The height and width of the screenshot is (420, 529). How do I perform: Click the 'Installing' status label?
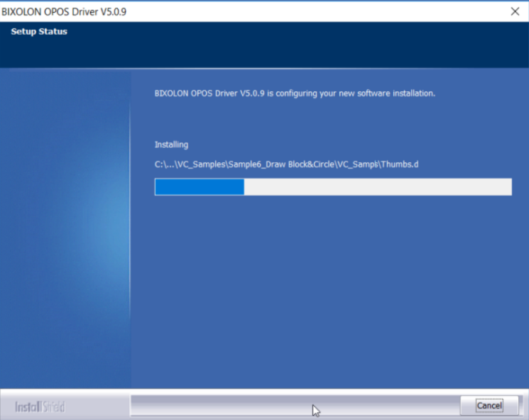[x=171, y=145]
